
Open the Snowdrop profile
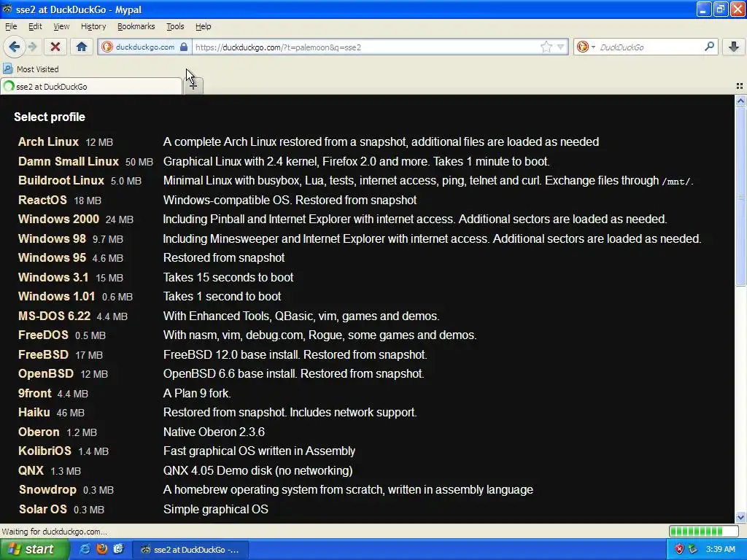tap(47, 489)
